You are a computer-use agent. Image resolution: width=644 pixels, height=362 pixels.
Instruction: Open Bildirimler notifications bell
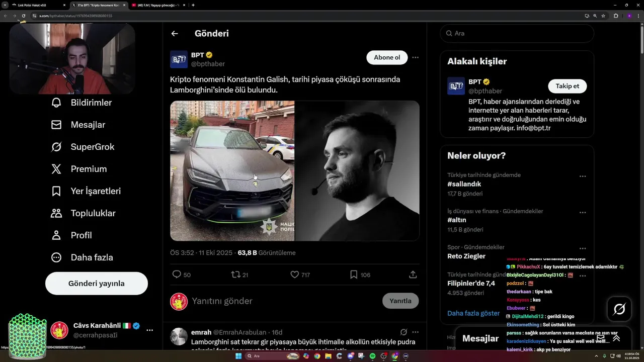pyautogui.click(x=81, y=103)
